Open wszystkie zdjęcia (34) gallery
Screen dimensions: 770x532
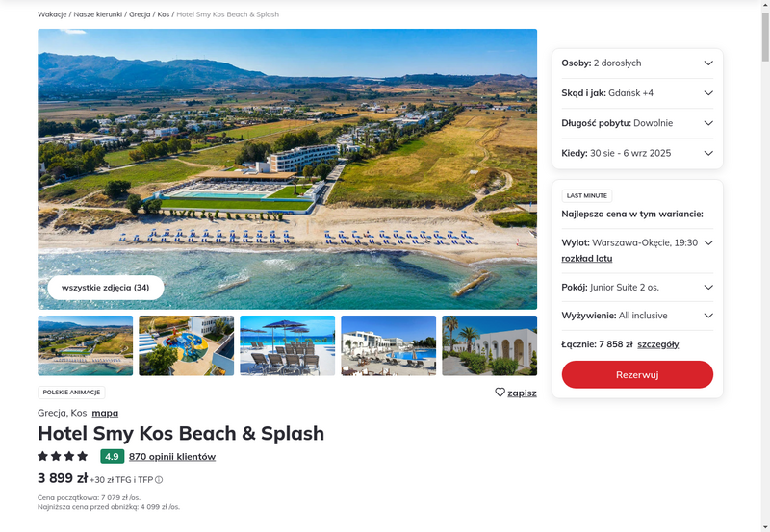pyautogui.click(x=106, y=288)
